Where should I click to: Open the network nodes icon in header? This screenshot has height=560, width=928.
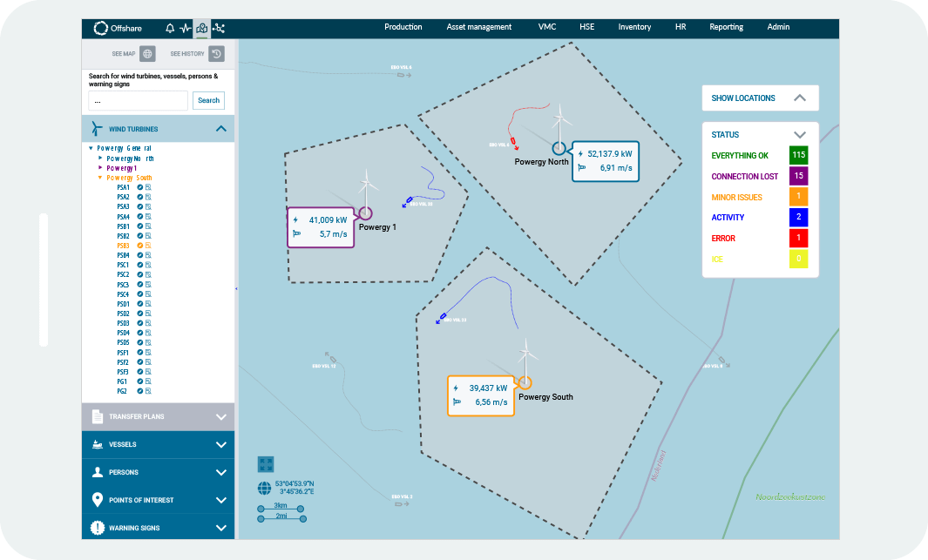[x=219, y=28]
